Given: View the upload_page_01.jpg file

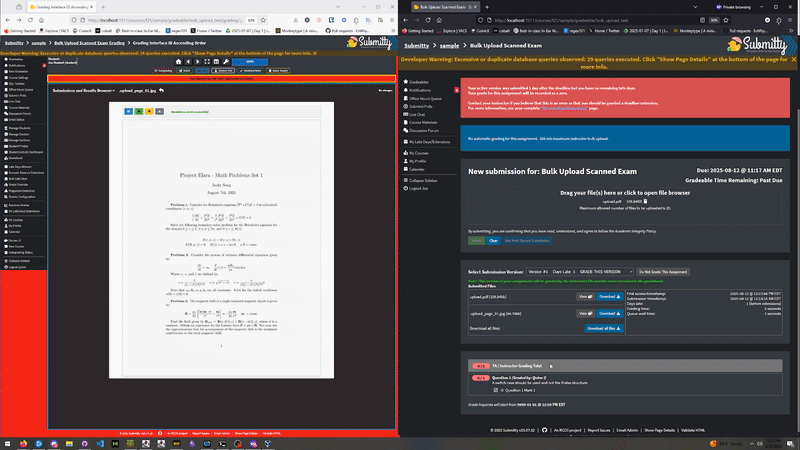Looking at the screenshot, I should [x=585, y=313].
